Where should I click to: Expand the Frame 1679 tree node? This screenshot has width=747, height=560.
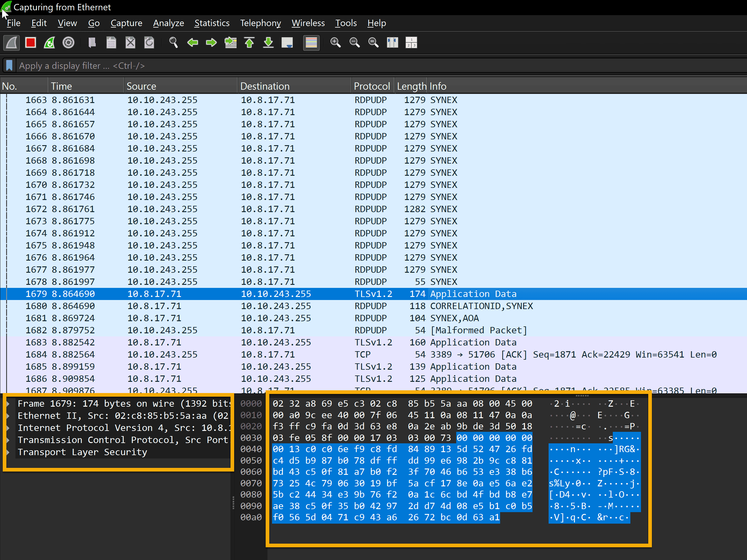click(8, 404)
